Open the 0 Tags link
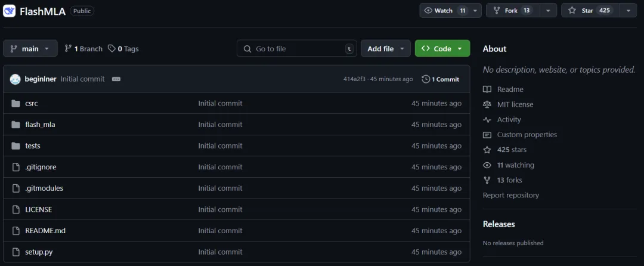 point(123,49)
